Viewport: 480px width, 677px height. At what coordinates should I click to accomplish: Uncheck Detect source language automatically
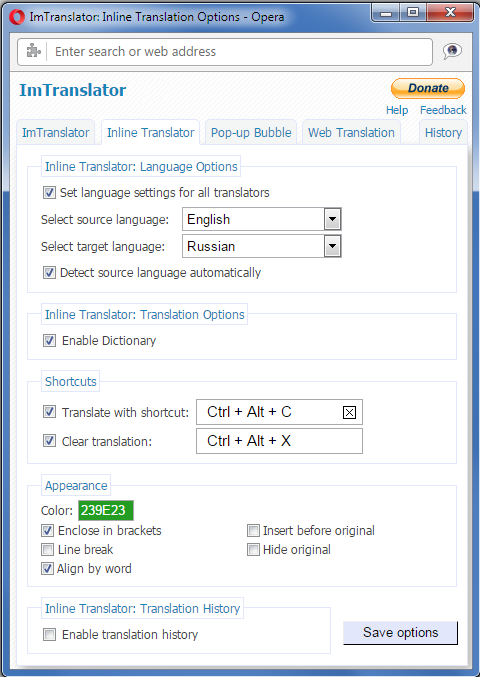49,273
